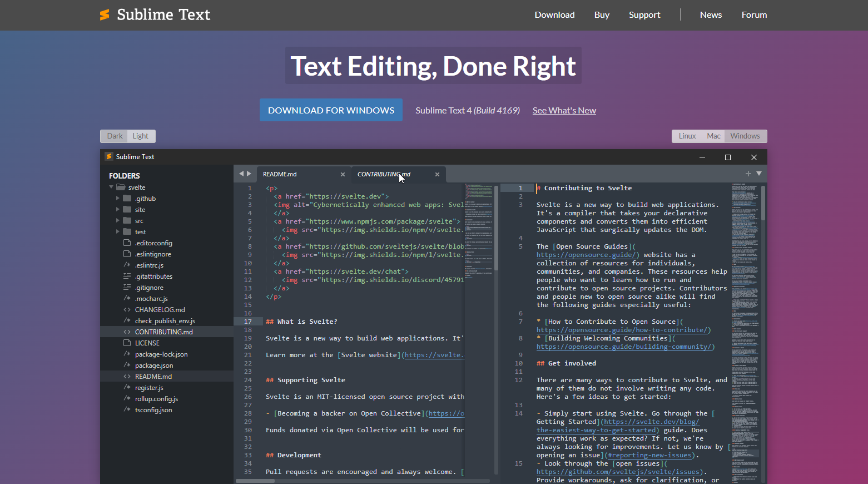Click the previous tab arrow icon

[x=241, y=174]
